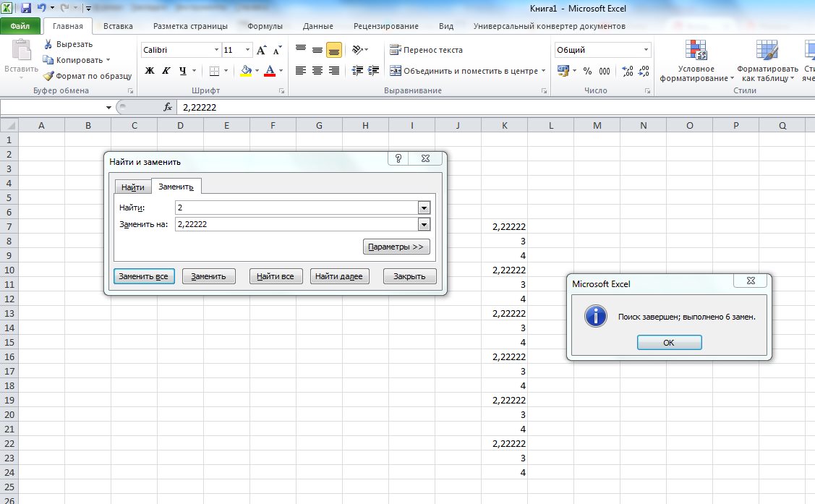Click the 'Заменить на' input field

pyautogui.click(x=296, y=224)
